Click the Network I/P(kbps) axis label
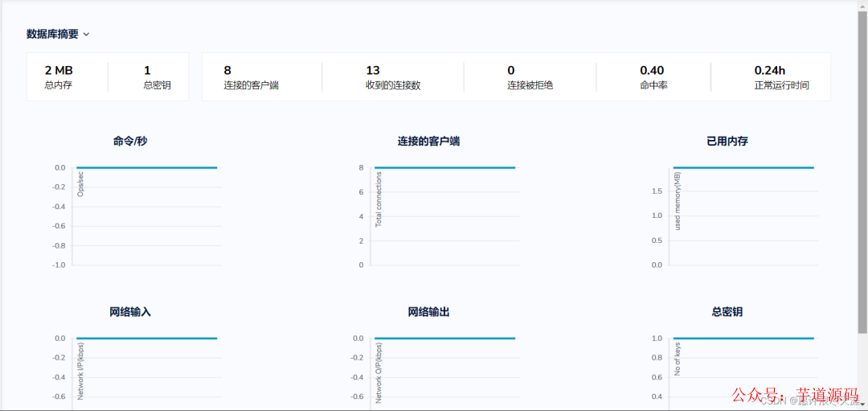Screen dimensions: 868x411 (80, 371)
